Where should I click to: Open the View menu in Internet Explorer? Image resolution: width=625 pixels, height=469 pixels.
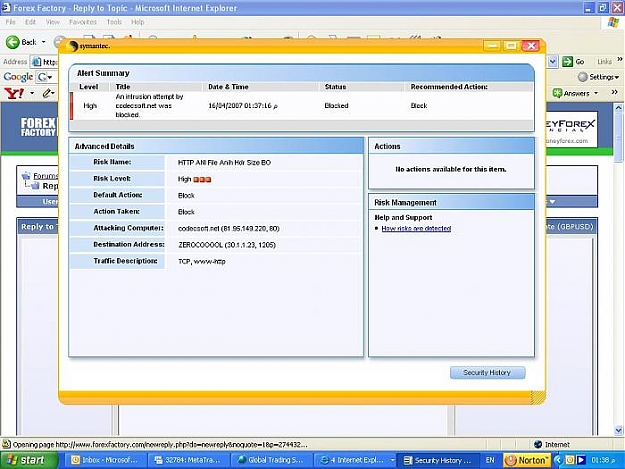tap(53, 22)
